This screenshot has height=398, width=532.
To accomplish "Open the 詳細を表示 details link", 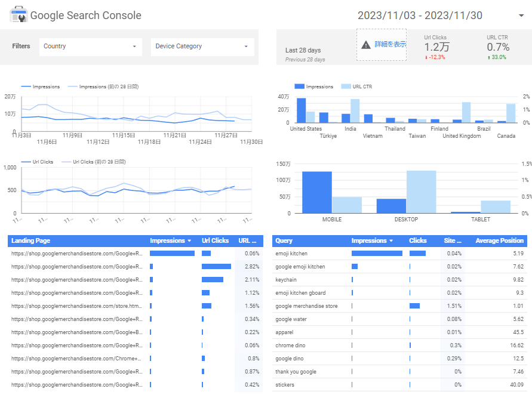I will click(390, 44).
